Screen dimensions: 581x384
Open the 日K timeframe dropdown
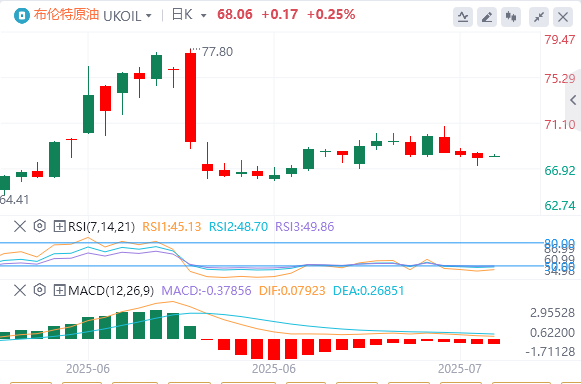(189, 15)
